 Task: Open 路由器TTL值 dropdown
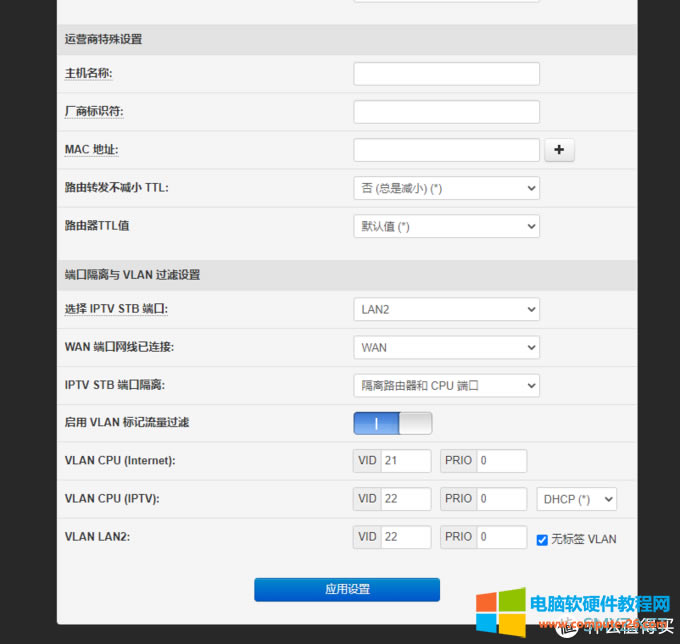[446, 226]
